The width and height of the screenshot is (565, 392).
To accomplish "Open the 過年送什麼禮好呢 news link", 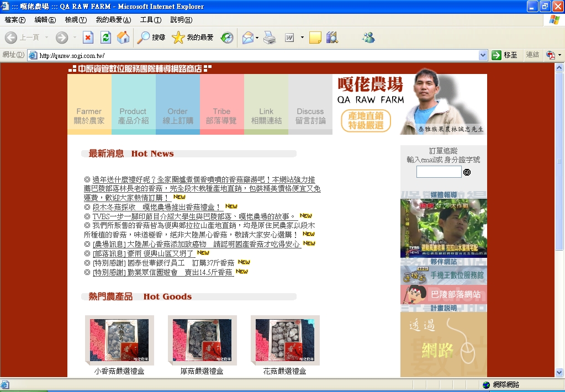I will (202, 188).
